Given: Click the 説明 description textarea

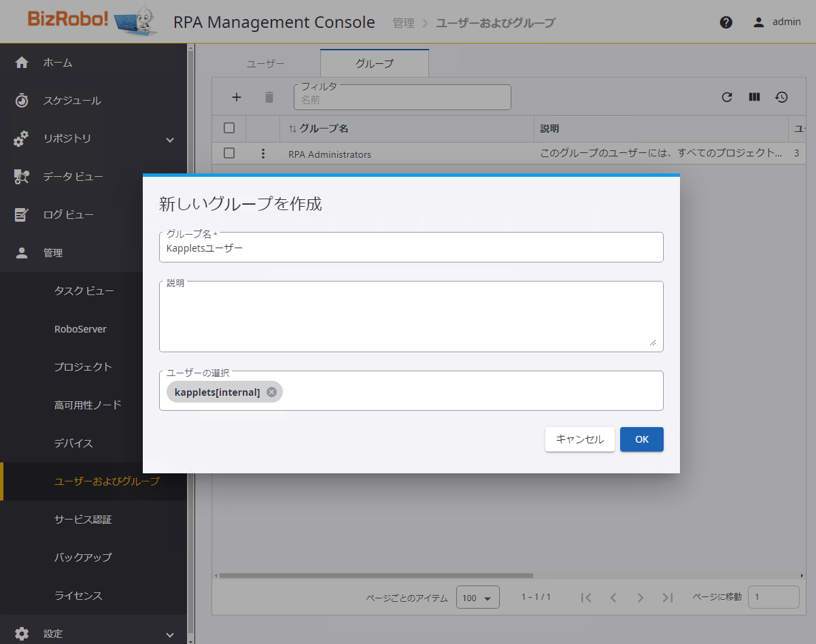Looking at the screenshot, I should [x=411, y=317].
